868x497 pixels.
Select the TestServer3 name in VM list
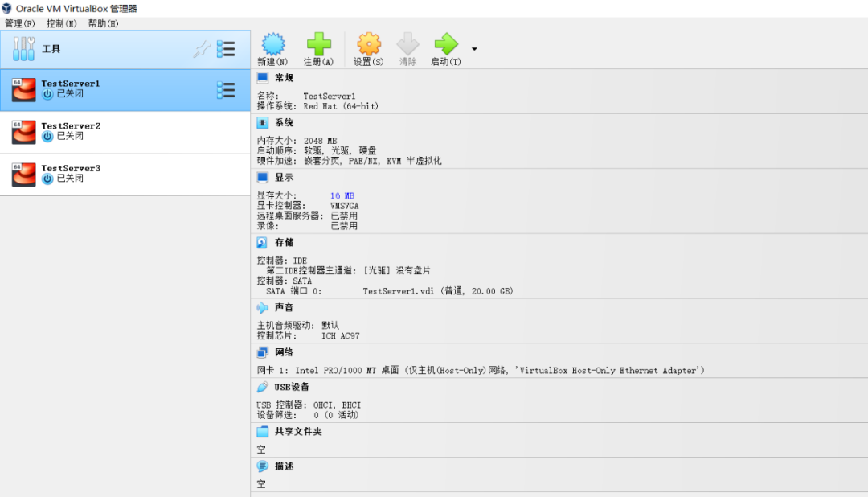coord(71,168)
